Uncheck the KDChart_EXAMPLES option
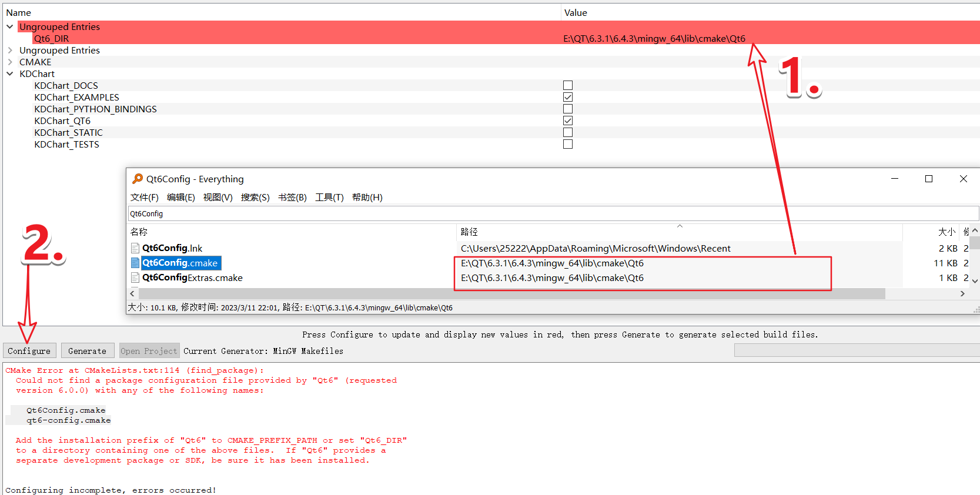This screenshot has height=495, width=980. pyautogui.click(x=568, y=97)
